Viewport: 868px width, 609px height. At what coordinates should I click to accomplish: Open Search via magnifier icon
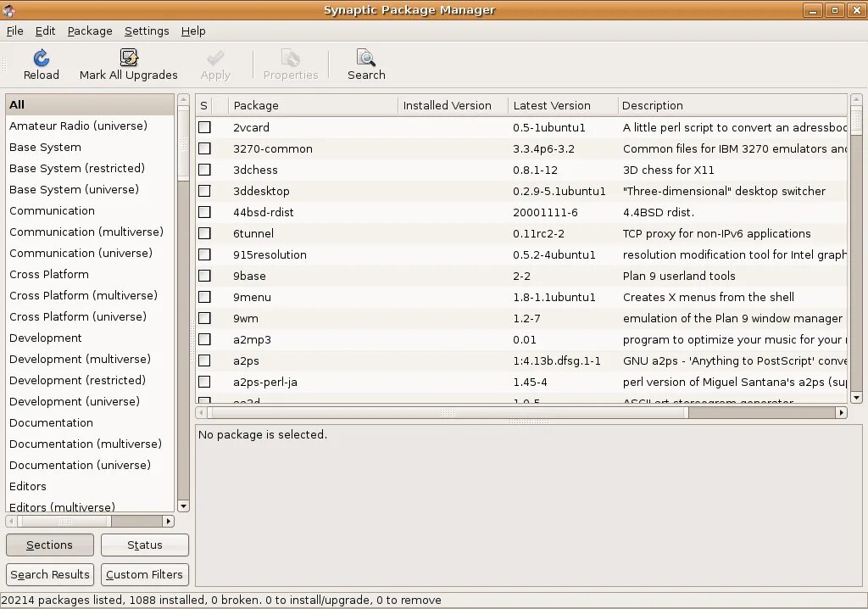point(366,59)
